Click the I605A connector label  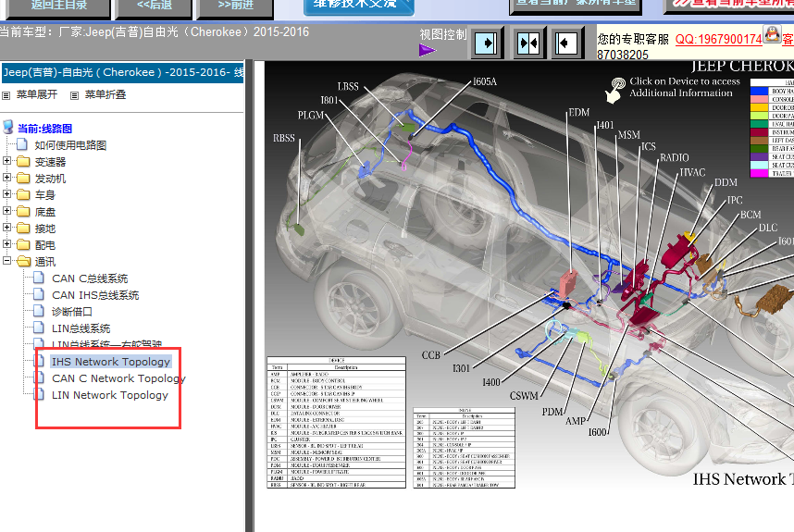tap(484, 81)
